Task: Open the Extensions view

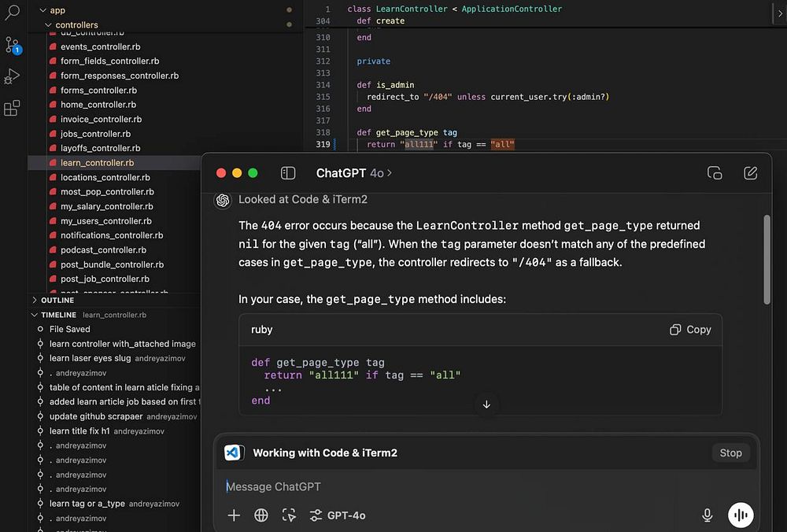Action: 12,108
